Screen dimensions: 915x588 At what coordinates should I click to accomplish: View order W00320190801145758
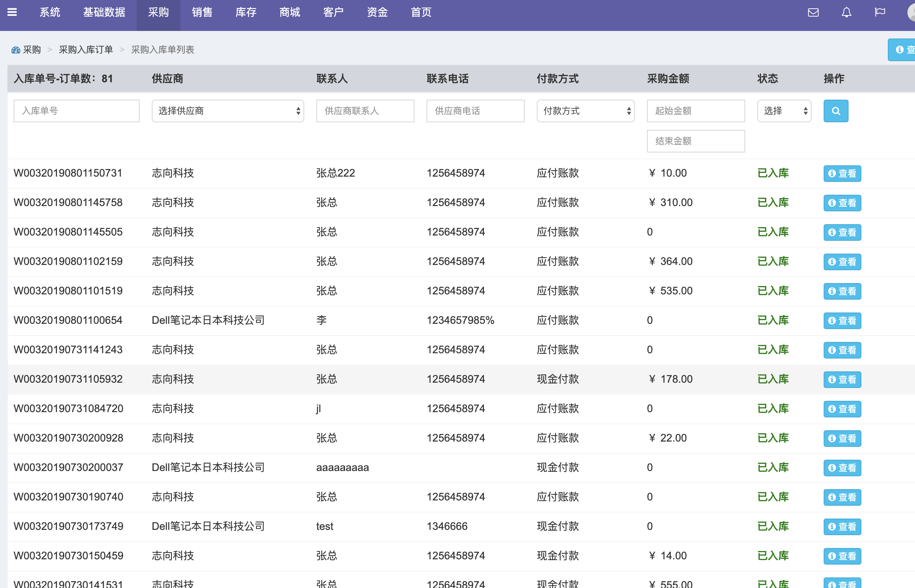pos(843,203)
